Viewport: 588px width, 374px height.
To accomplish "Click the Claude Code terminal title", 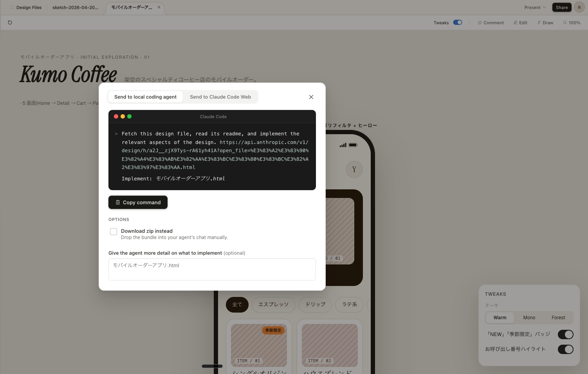I will (x=213, y=117).
